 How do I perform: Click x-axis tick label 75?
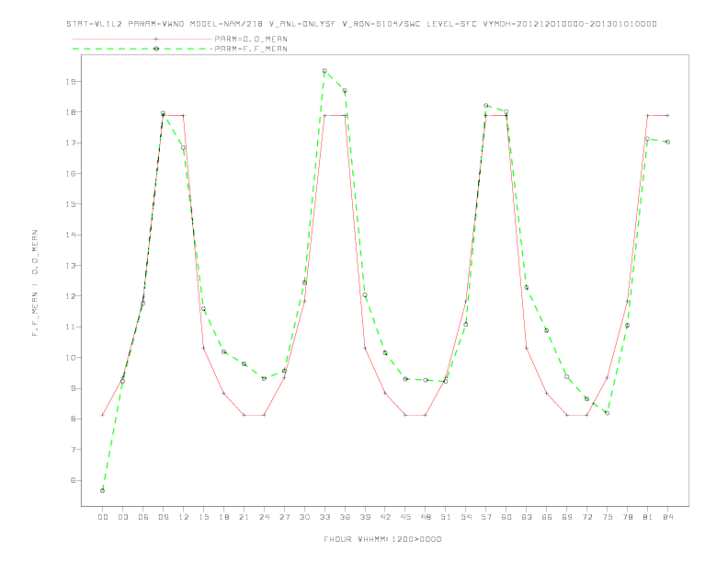point(608,517)
